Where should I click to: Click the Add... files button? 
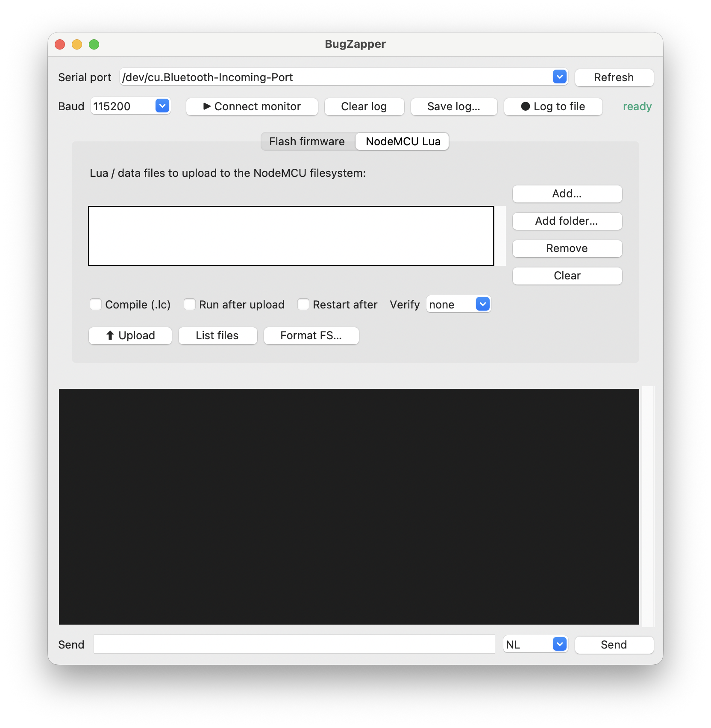[567, 194]
